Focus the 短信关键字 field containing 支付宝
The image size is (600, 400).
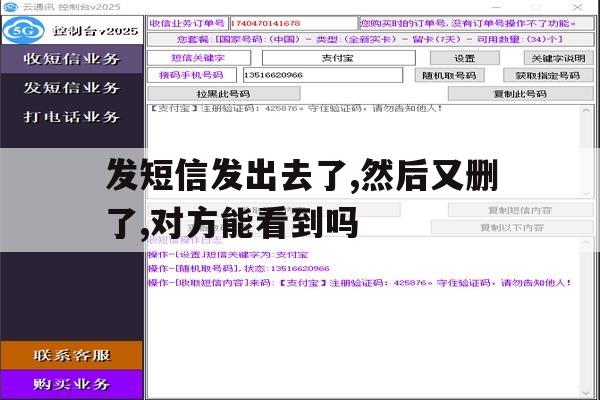coord(338,58)
